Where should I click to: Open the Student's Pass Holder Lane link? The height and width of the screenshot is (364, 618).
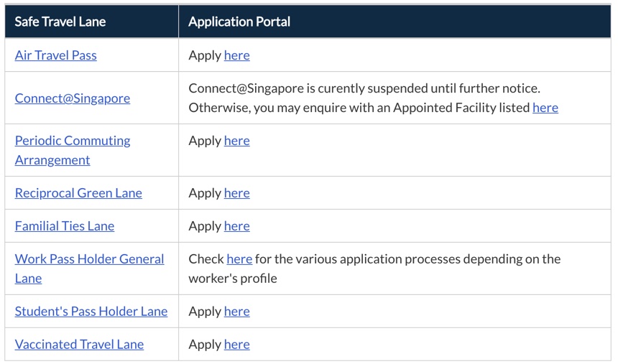tap(91, 311)
